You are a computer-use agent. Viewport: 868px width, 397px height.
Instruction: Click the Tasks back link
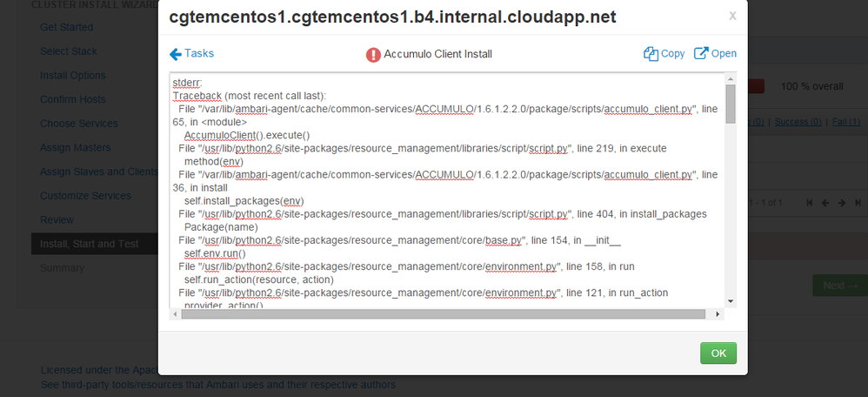point(198,53)
